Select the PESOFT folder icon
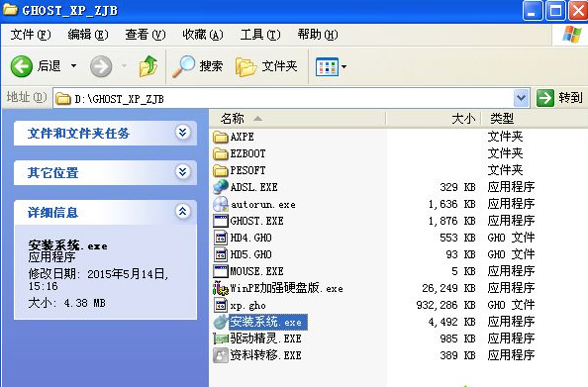 tap(221, 170)
